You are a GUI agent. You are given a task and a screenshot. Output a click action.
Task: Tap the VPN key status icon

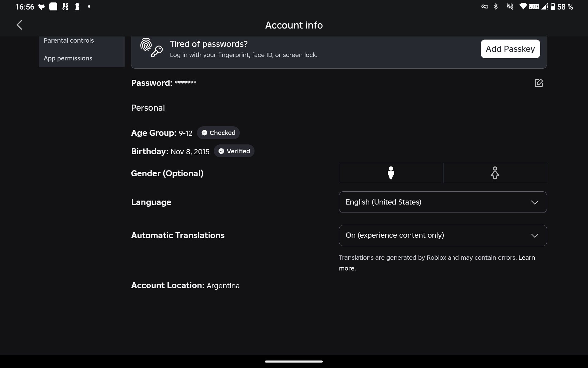point(484,6)
